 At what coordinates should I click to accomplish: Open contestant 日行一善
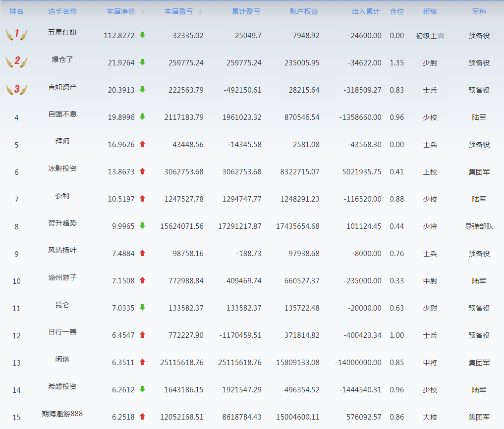[x=62, y=332]
